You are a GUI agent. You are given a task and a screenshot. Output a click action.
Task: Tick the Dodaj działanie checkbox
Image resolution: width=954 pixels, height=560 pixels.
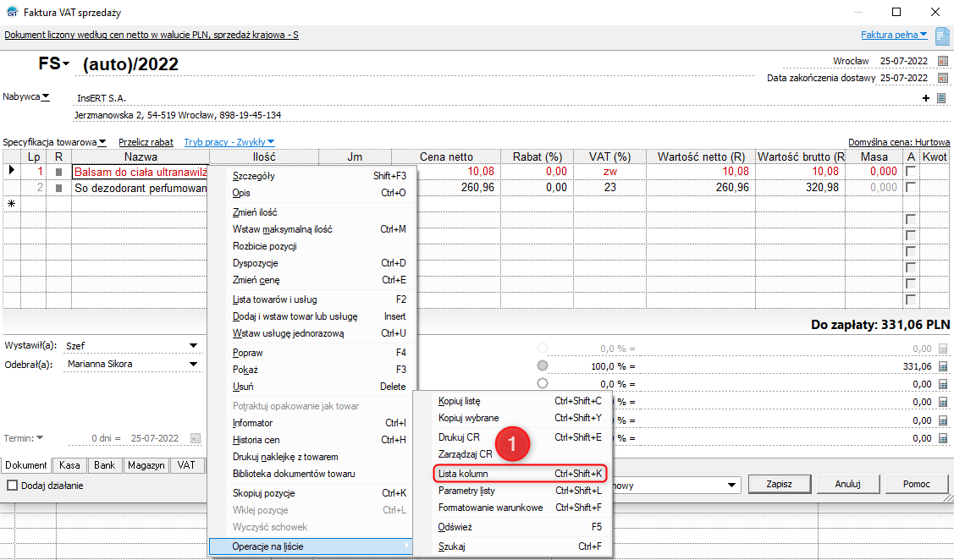tap(12, 486)
